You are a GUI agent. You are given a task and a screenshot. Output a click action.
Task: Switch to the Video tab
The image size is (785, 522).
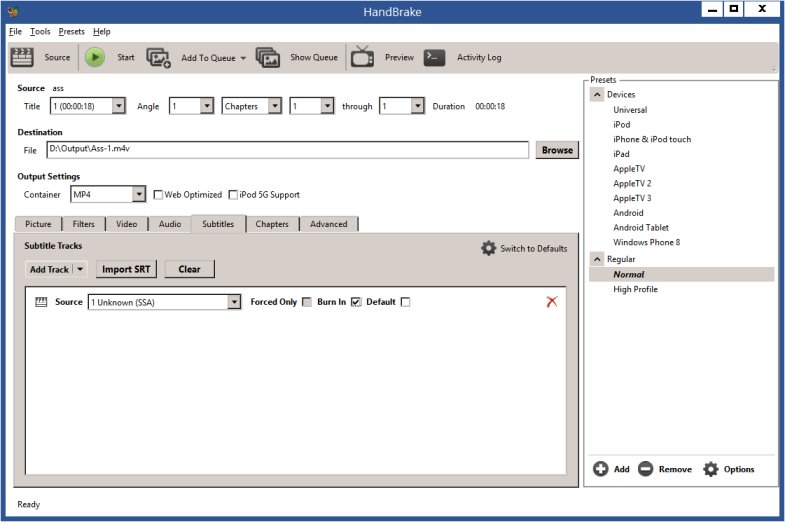[x=127, y=224]
